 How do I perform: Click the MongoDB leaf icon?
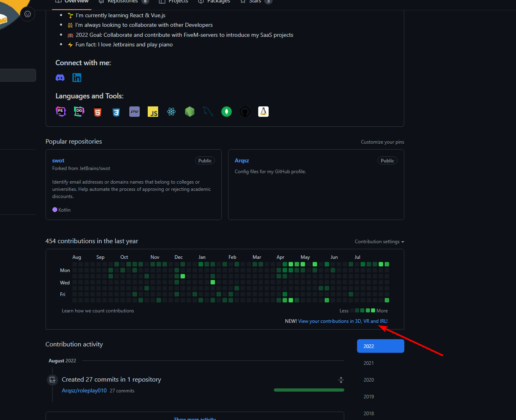pyautogui.click(x=227, y=112)
